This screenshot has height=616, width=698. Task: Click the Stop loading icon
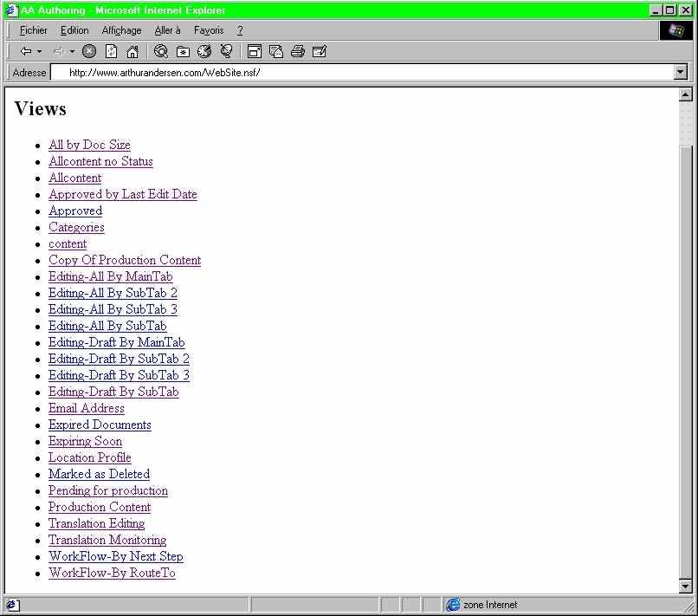(x=89, y=51)
